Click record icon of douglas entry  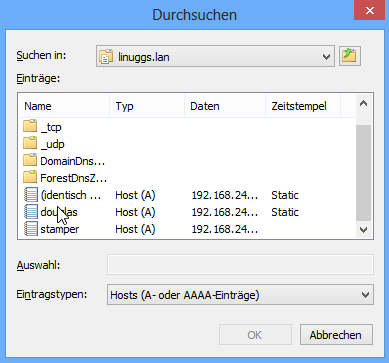coord(31,212)
